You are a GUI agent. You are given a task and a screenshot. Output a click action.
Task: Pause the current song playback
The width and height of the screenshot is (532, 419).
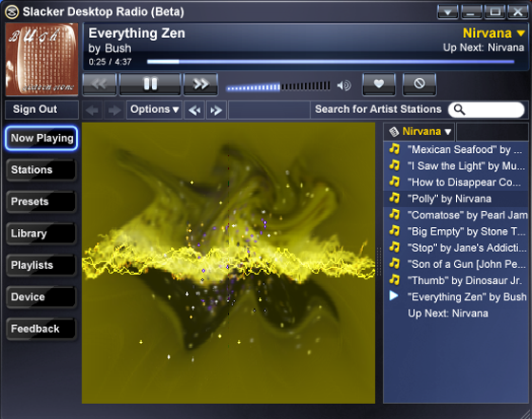[150, 85]
